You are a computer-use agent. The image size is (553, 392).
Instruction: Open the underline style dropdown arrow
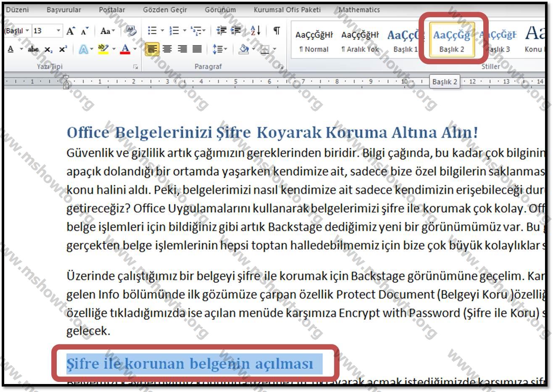[21, 50]
